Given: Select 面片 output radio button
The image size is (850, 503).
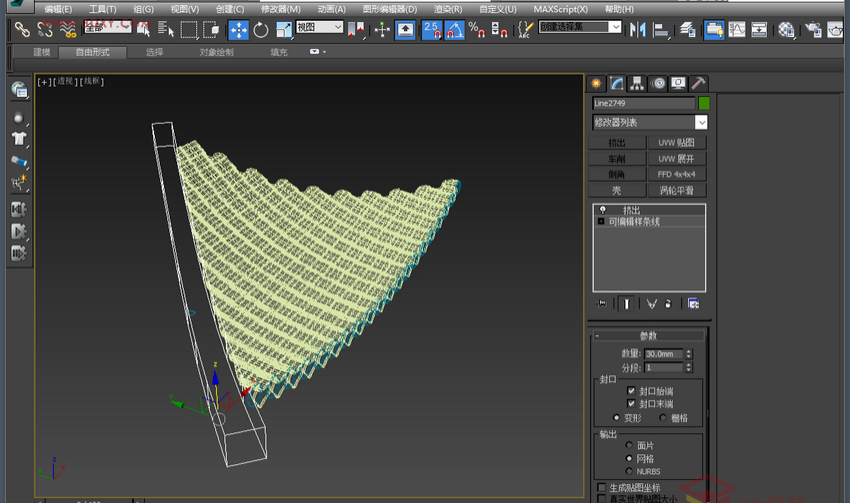Looking at the screenshot, I should point(629,445).
